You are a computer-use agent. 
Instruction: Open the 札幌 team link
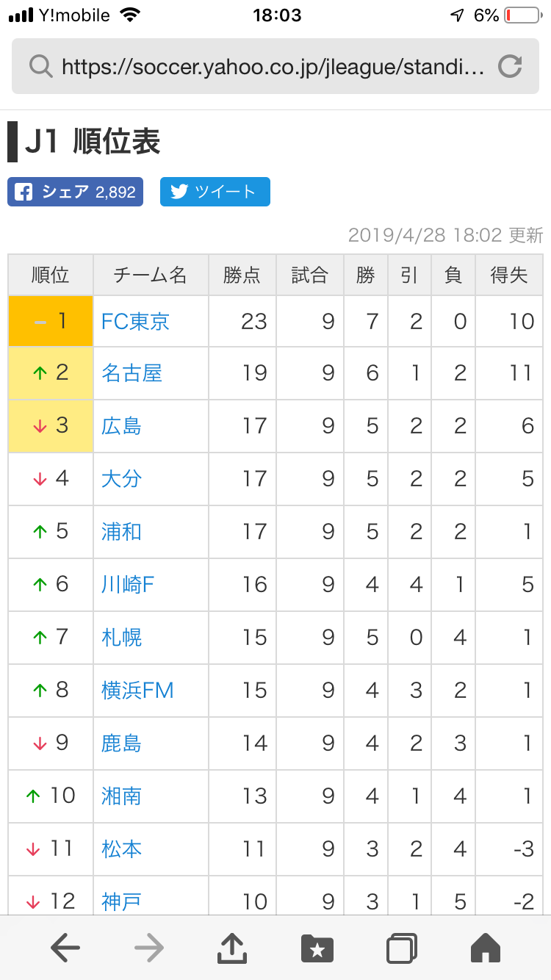[121, 637]
